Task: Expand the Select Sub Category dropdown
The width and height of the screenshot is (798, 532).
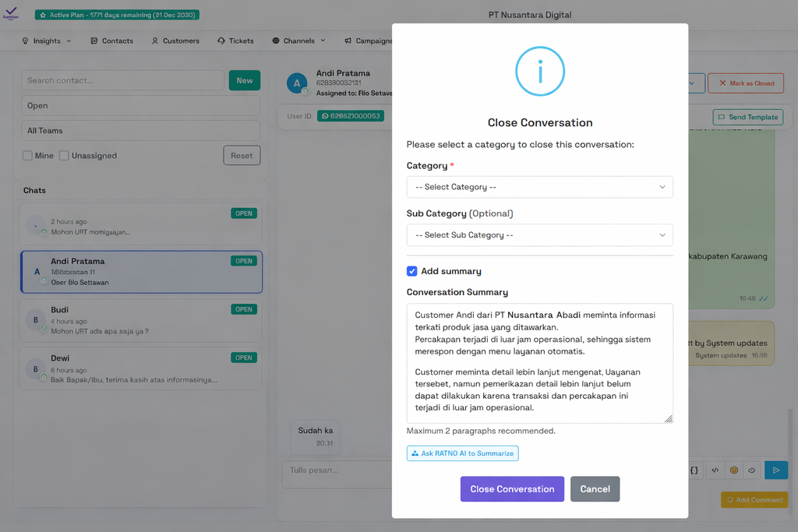Action: coord(539,235)
